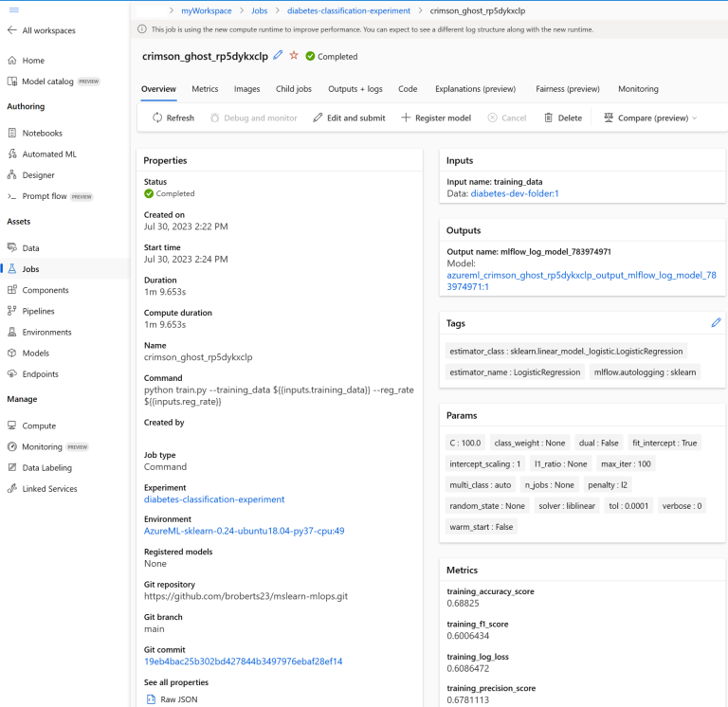This screenshot has width=728, height=707.
Task: Open Environments page
Action: click(x=40, y=332)
